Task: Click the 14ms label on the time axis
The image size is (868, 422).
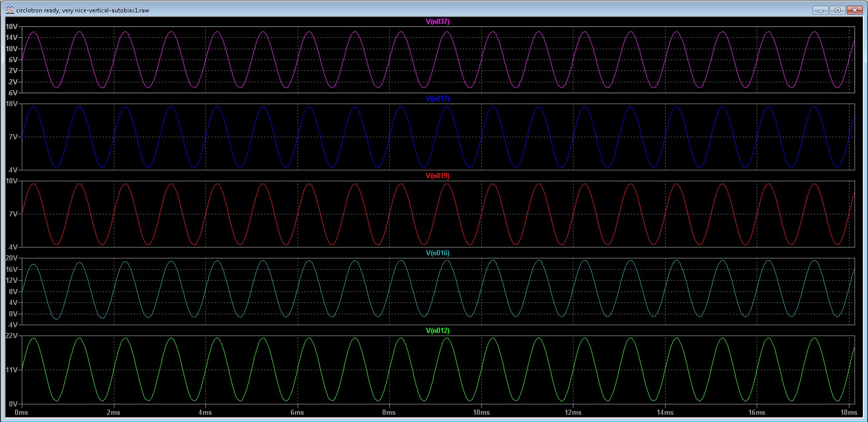Action: pyautogui.click(x=665, y=413)
